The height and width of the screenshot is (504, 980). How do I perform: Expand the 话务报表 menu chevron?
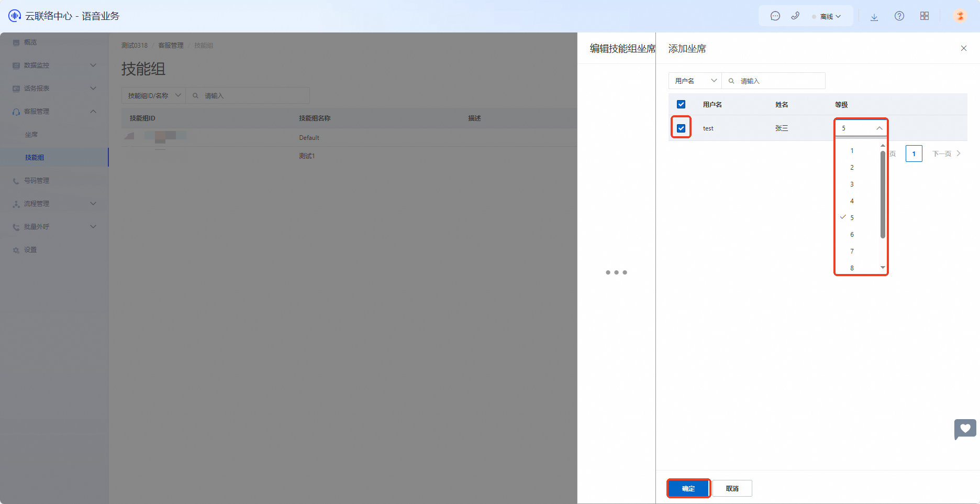coord(93,89)
